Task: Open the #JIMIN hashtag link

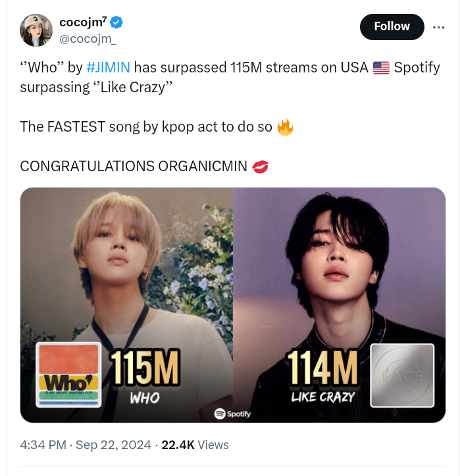Action: (108, 68)
